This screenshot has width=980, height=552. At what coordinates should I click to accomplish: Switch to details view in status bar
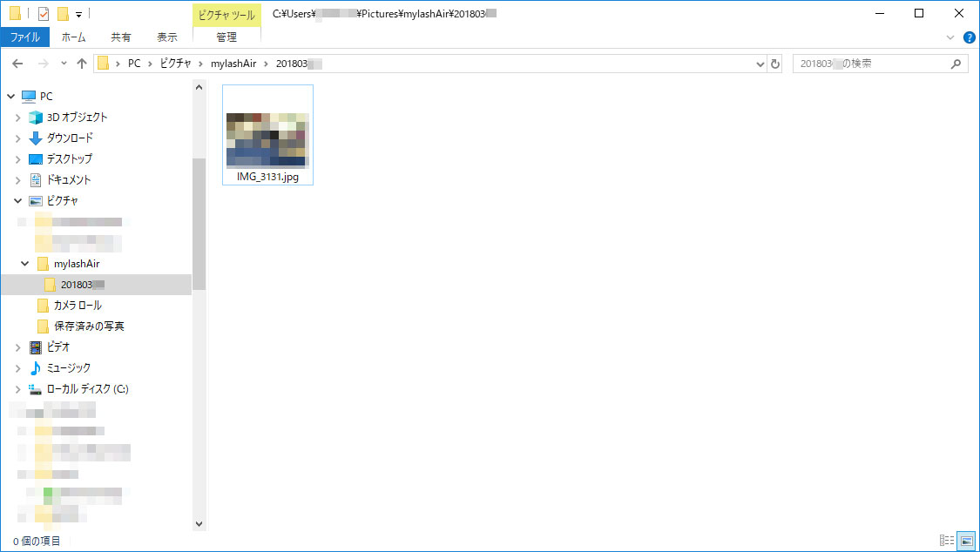point(947,541)
